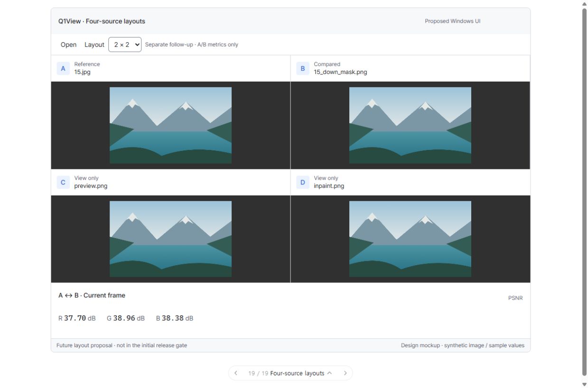Viewport: 588px width, 388px height.
Task: Expand the Four-source layouts page picker
Action: [301, 373]
